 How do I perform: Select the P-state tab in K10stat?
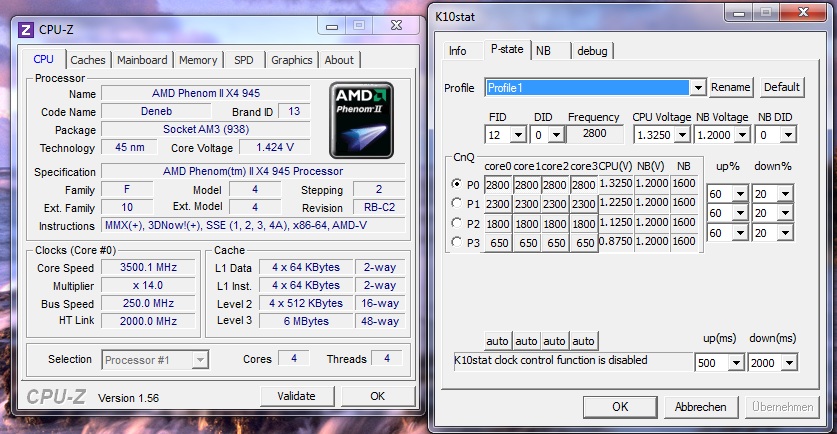[507, 49]
